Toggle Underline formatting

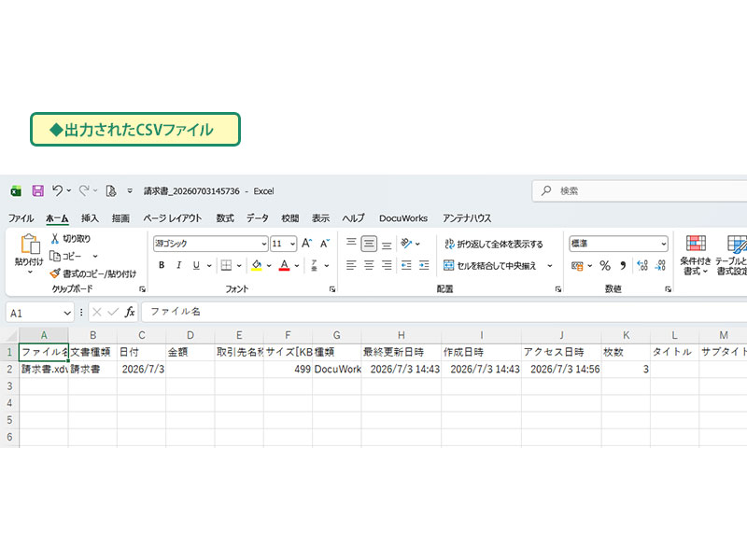(x=196, y=265)
